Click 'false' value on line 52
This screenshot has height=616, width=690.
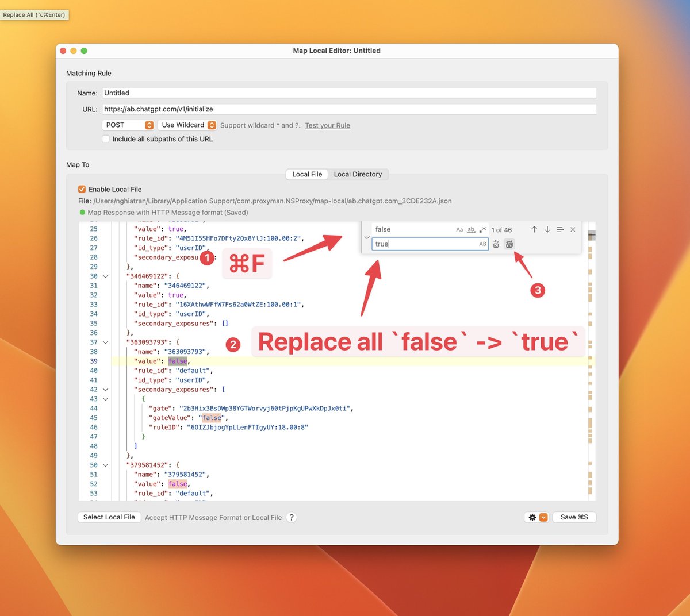178,484
